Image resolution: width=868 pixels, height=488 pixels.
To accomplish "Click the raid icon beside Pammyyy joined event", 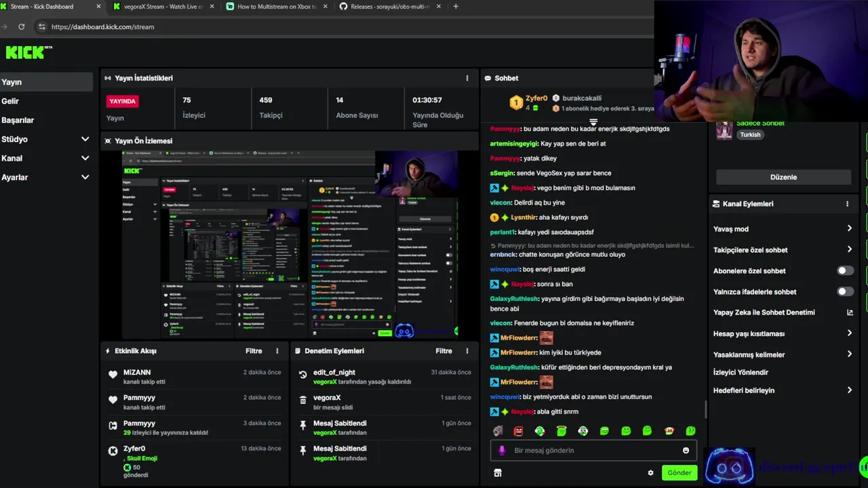I will 113,426.
